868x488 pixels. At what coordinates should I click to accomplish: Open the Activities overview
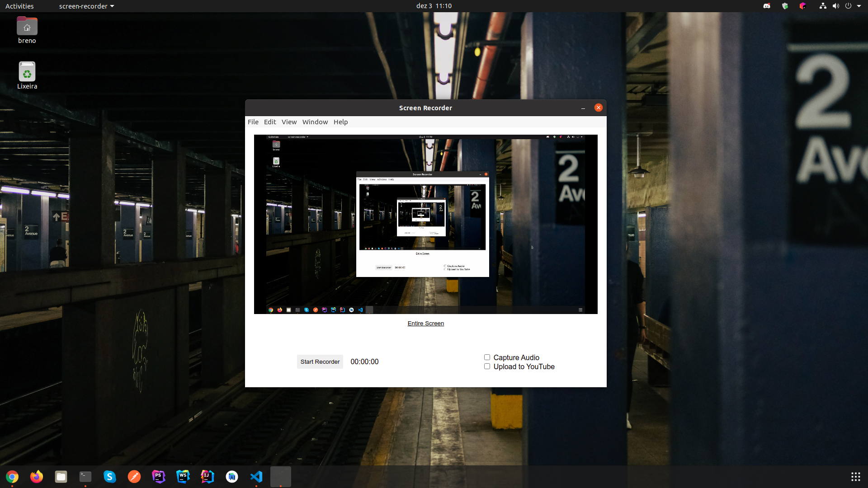point(19,6)
